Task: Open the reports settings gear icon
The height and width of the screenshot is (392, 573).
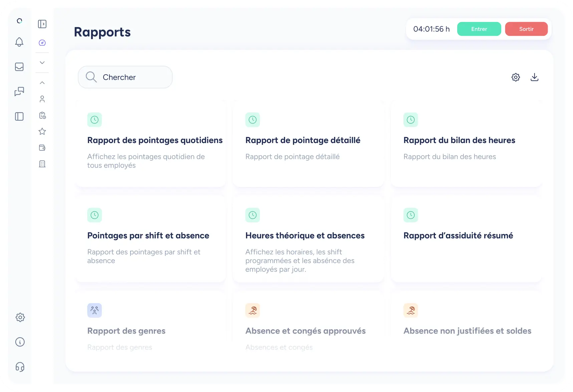Action: click(516, 77)
